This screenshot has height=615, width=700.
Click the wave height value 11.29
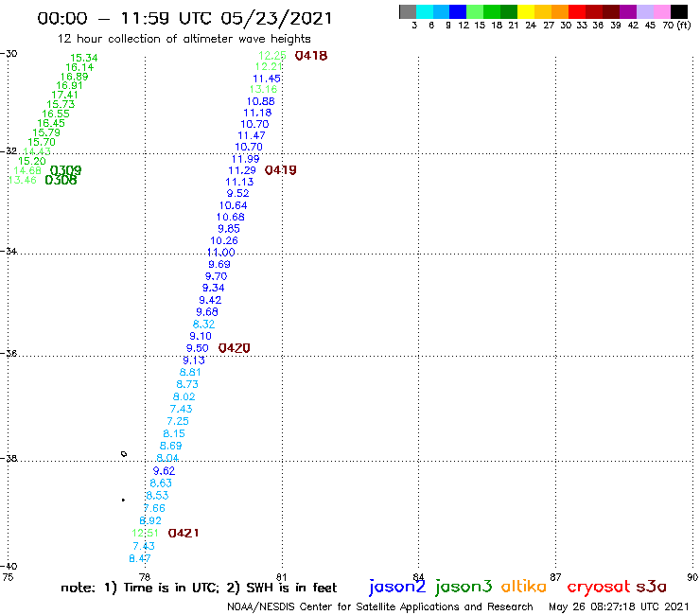(242, 170)
